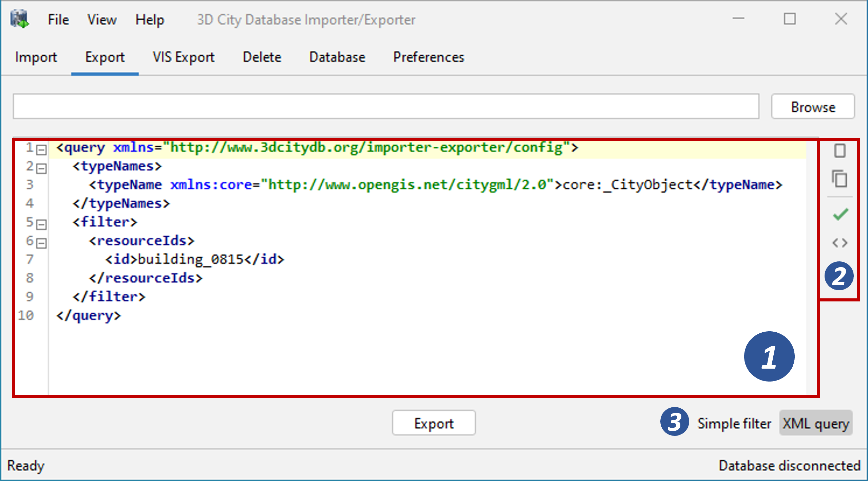Viewport: 868px width, 481px height.
Task: Maximize the Importer/Exporter window
Action: click(x=790, y=19)
